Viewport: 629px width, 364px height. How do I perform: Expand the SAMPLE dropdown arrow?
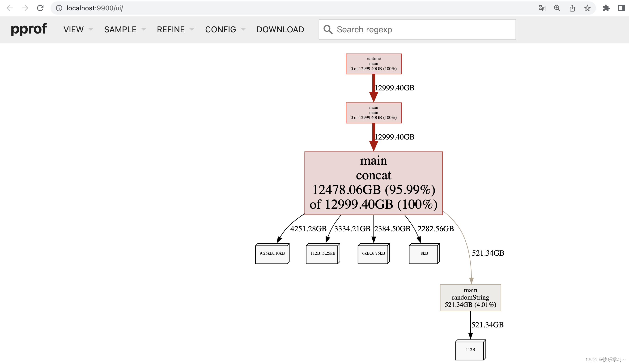(144, 29)
